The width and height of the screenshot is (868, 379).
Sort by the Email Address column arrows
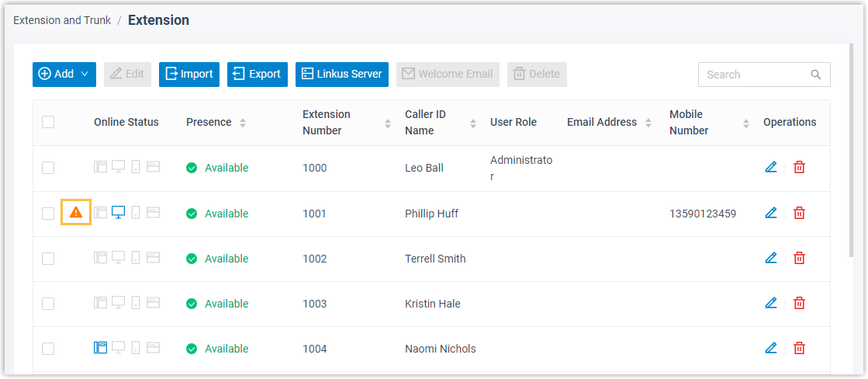[648, 123]
